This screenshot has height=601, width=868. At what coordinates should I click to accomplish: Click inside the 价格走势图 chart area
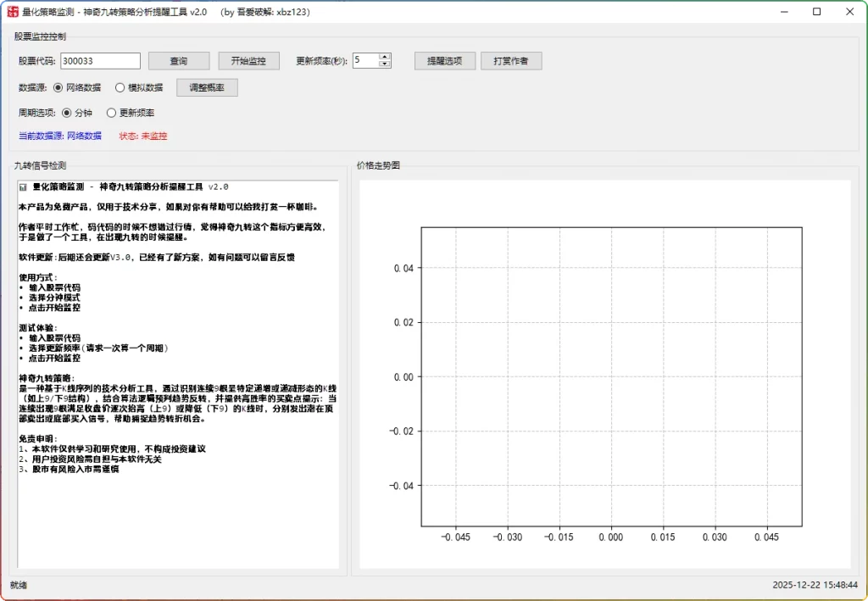(x=610, y=373)
